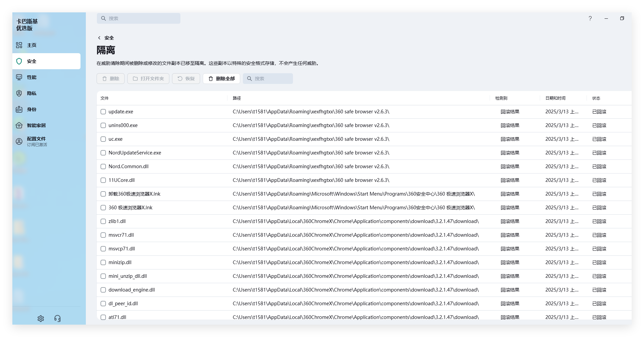644x337 pixels.
Task: Click the magnifier icon in the toolbar search
Action: click(250, 79)
